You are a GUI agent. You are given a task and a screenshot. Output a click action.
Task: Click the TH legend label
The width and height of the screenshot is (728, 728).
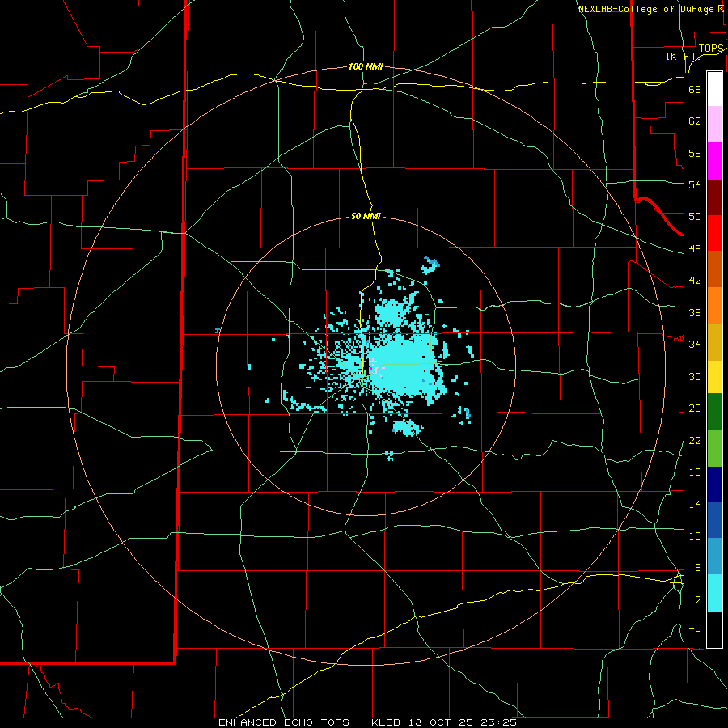[x=695, y=632]
